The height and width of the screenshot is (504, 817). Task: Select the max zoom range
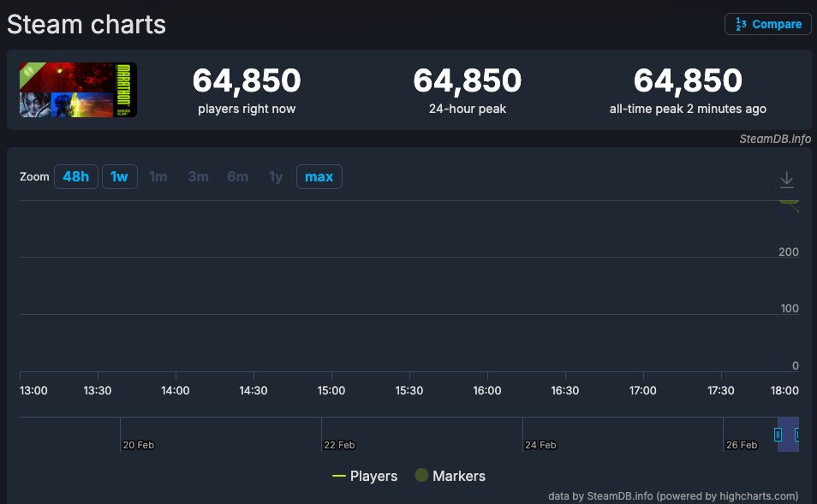(319, 176)
